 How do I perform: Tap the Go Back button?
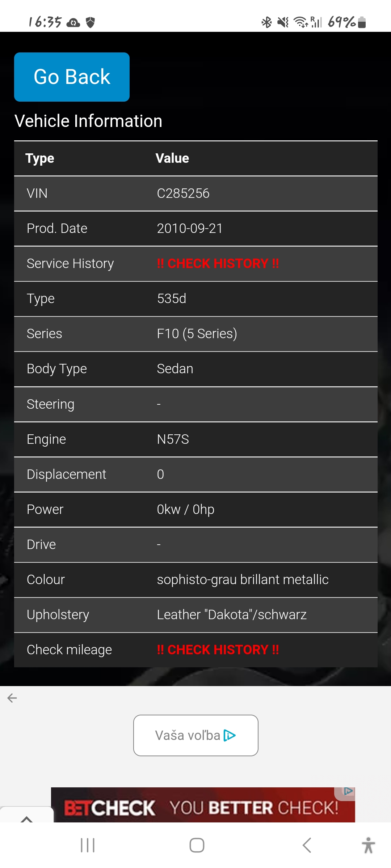pos(72,77)
